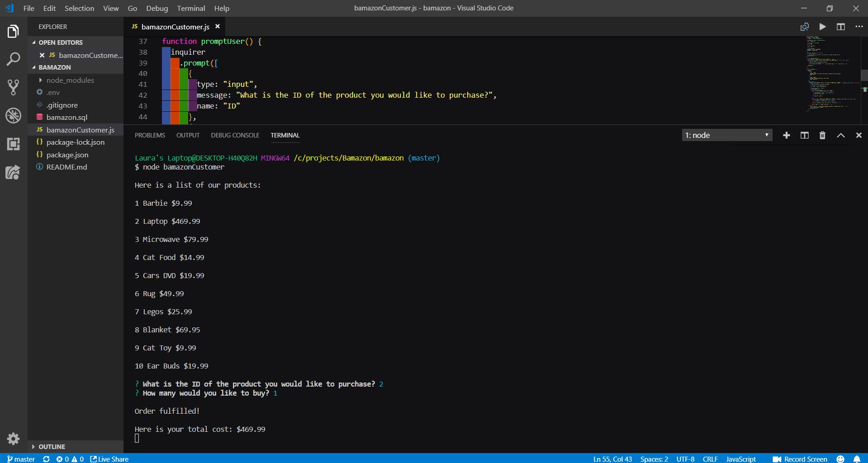
Task: Open the bamazon.sql file
Action: coord(75,117)
